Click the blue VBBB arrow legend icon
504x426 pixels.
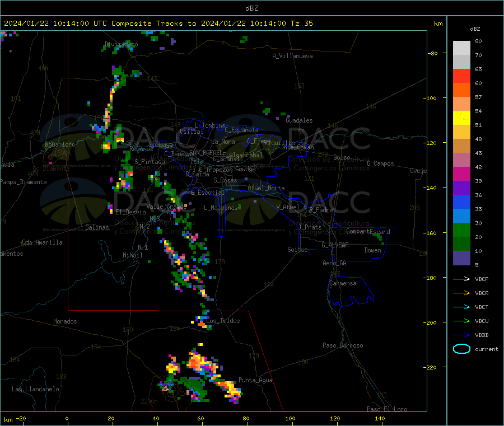click(461, 335)
